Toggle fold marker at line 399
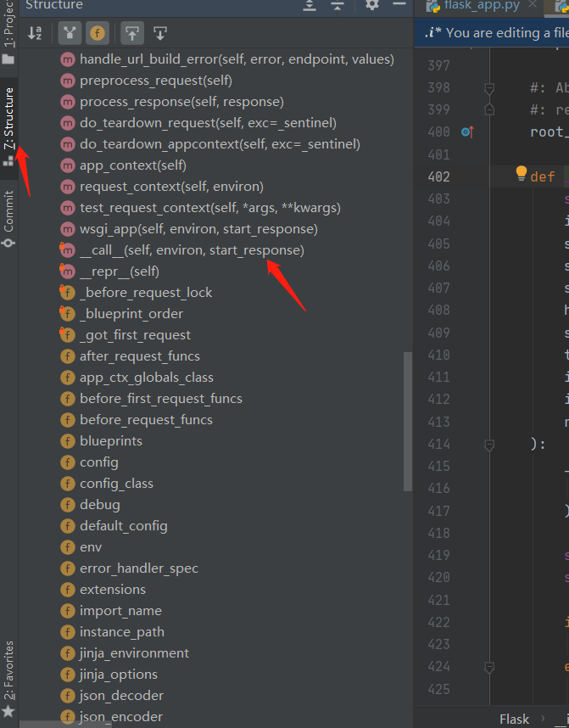The image size is (569, 728). pos(489,109)
